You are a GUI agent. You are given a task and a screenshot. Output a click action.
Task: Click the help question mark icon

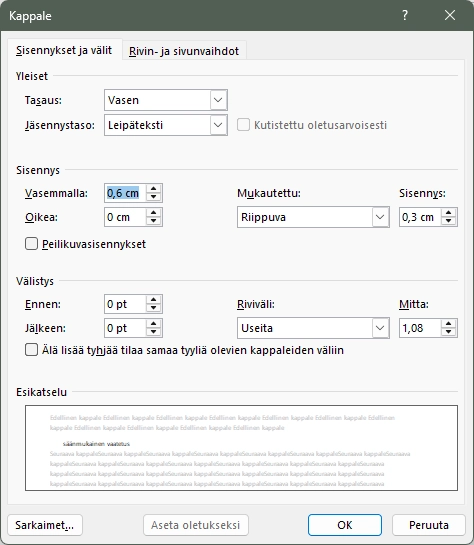[405, 15]
